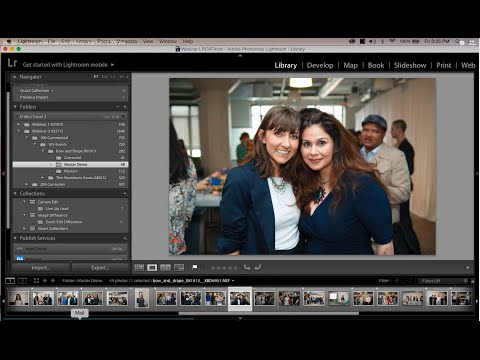Set Navigator zoom to FILL
Viewport: 480px width, 360px height.
(x=105, y=77)
